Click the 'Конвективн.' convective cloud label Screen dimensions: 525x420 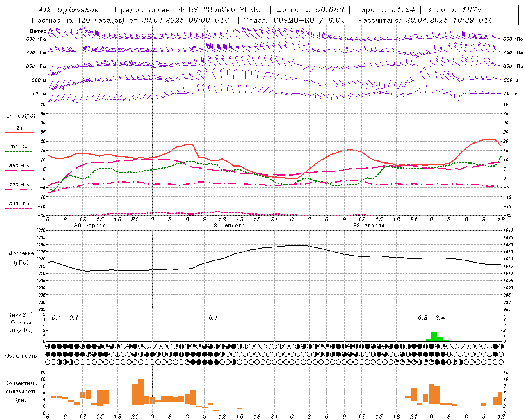[x=21, y=383]
